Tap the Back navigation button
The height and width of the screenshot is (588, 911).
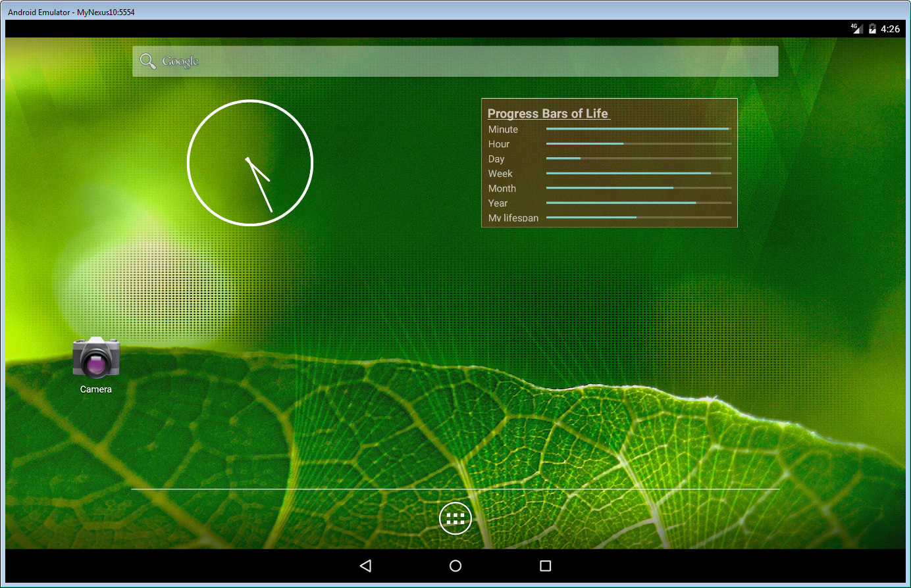point(366,566)
